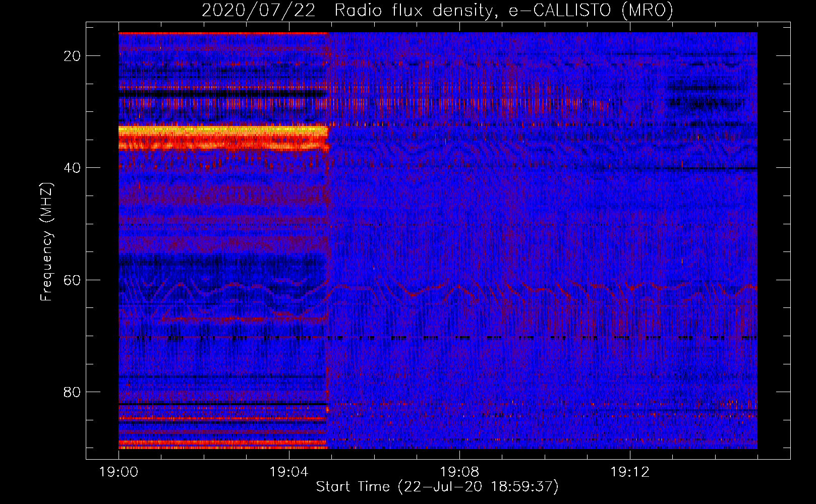Click the plot title '2020/07/22 Radio flux density'
The height and width of the screenshot is (504, 816).
[437, 10]
